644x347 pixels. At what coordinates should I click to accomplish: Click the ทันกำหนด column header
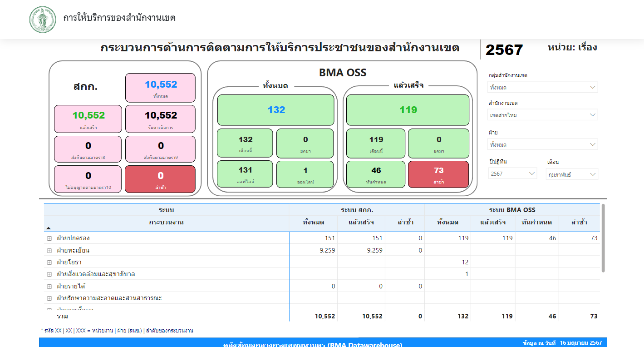[x=536, y=222]
